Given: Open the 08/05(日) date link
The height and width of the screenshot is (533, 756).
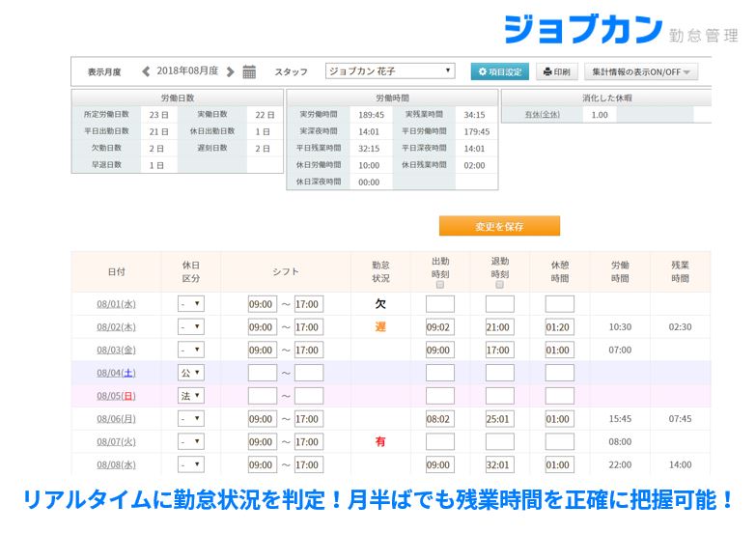Looking at the screenshot, I should click(116, 396).
